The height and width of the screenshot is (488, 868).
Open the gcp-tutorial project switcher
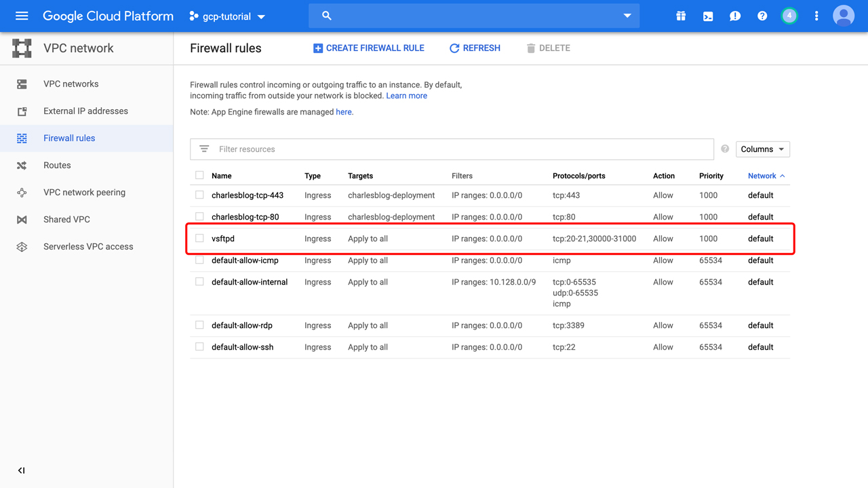pyautogui.click(x=227, y=16)
